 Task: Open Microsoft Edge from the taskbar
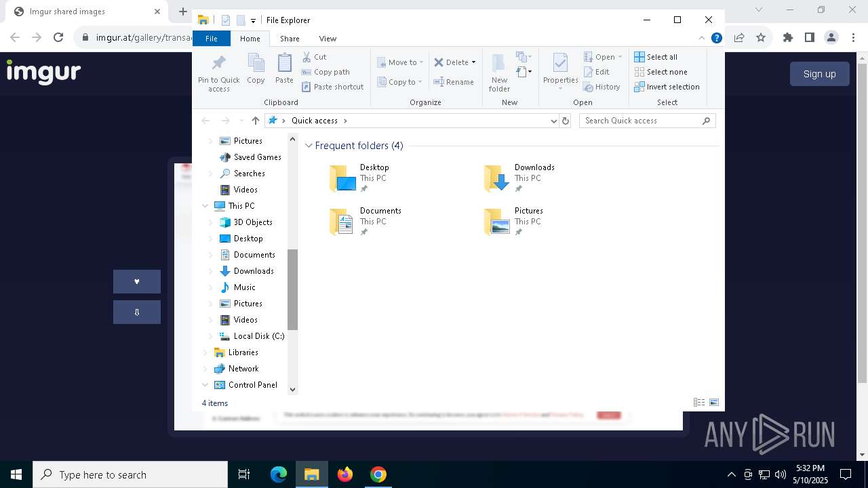(279, 474)
